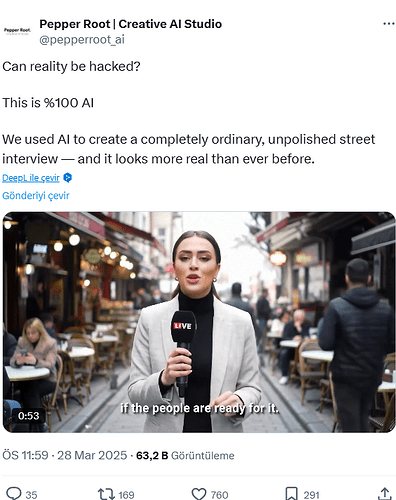Click the 169 reposts count
This screenshot has height=500, width=396.
(x=126, y=495)
